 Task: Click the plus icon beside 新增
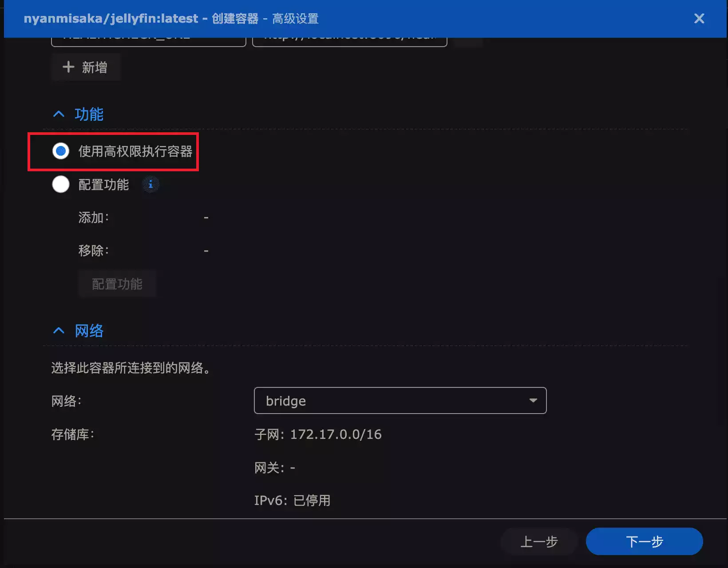point(68,67)
